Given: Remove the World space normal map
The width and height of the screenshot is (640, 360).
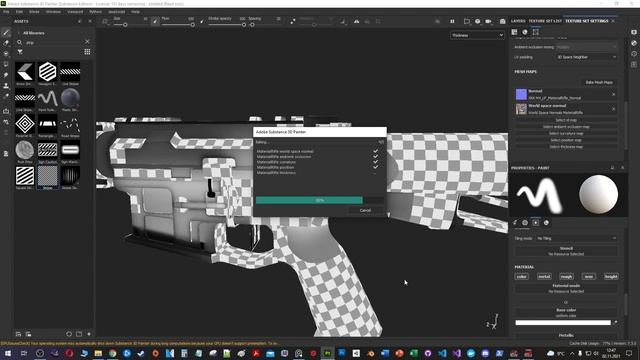Looking at the screenshot, I should pyautogui.click(x=613, y=109).
